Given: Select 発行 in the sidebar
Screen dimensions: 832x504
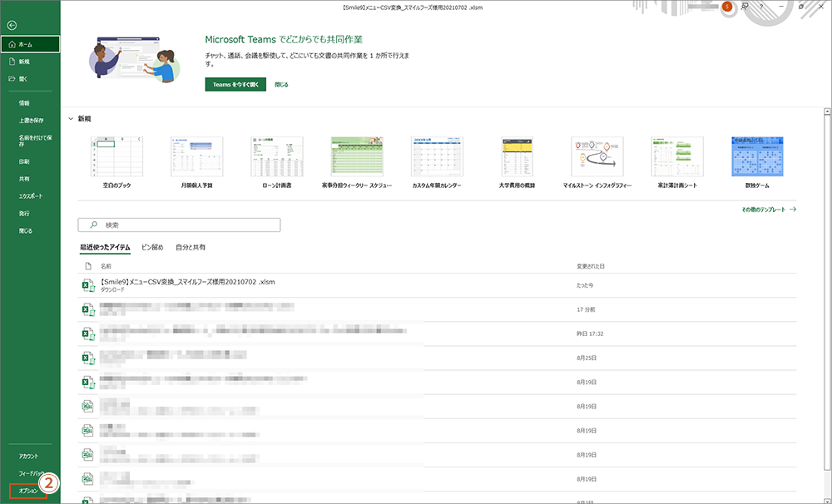Looking at the screenshot, I should point(24,213).
